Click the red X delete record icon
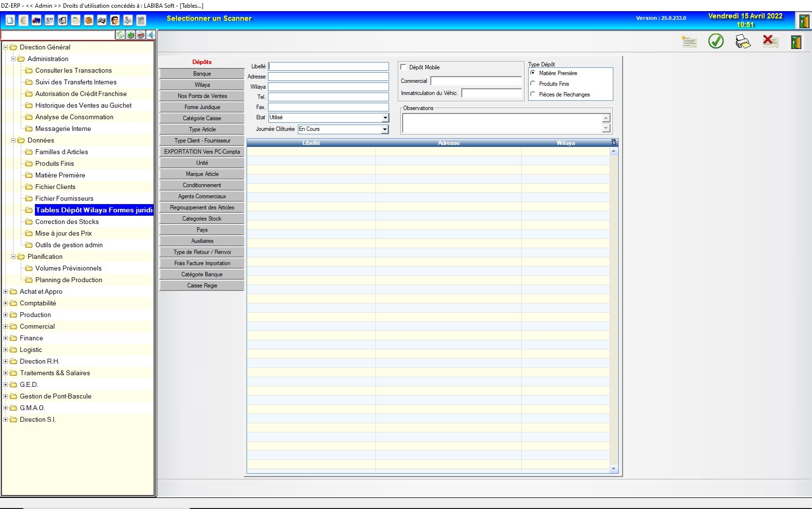 (x=769, y=41)
